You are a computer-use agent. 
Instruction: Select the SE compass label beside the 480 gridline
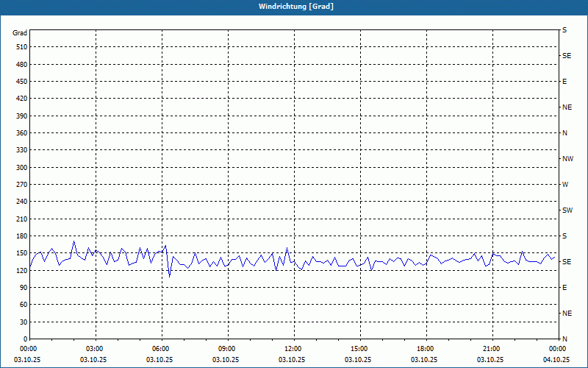tap(567, 56)
